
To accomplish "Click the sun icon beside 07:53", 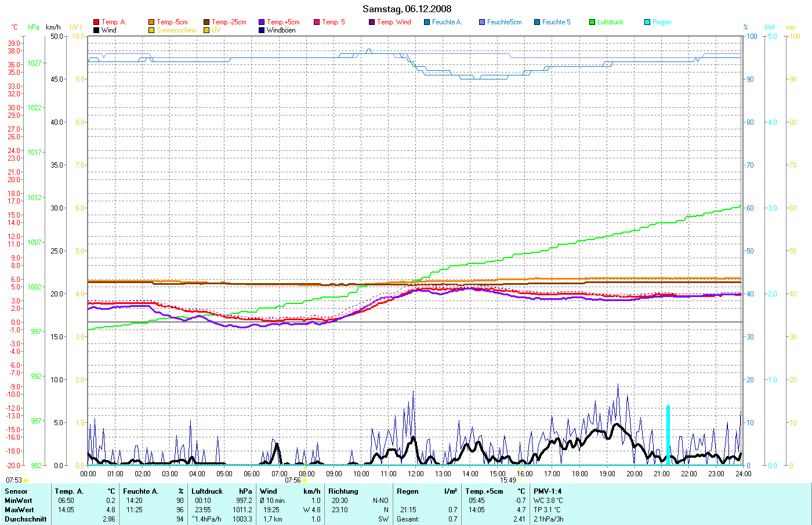I will (26, 481).
